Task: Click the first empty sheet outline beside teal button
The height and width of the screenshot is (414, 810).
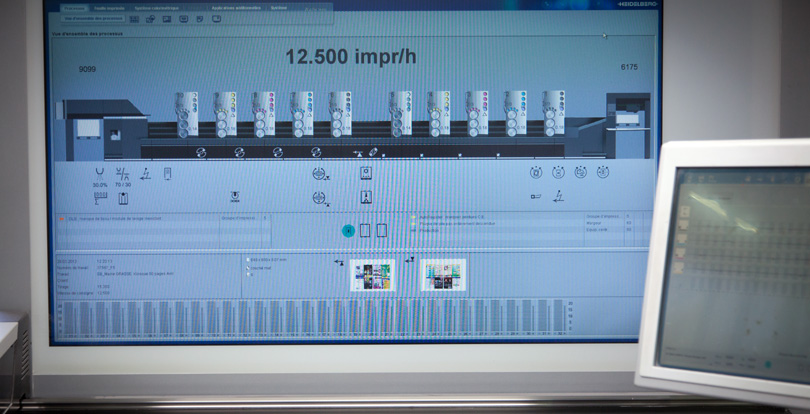Action: click(x=365, y=231)
